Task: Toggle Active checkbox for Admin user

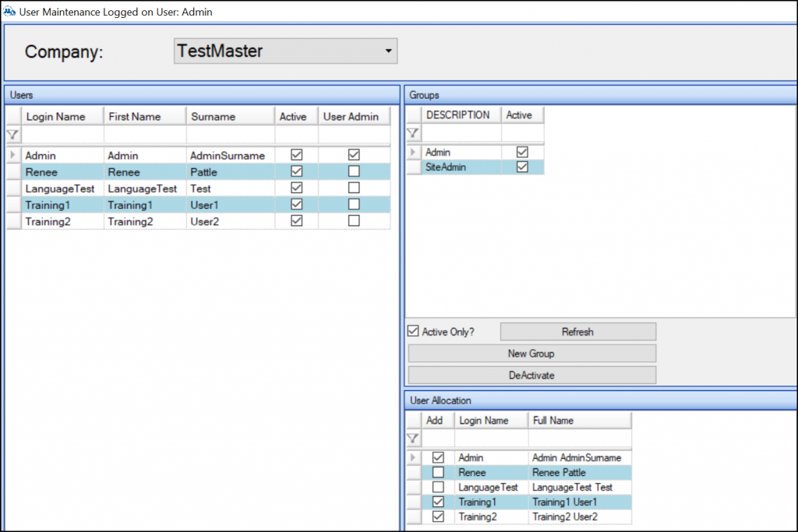Action: pyautogui.click(x=297, y=155)
